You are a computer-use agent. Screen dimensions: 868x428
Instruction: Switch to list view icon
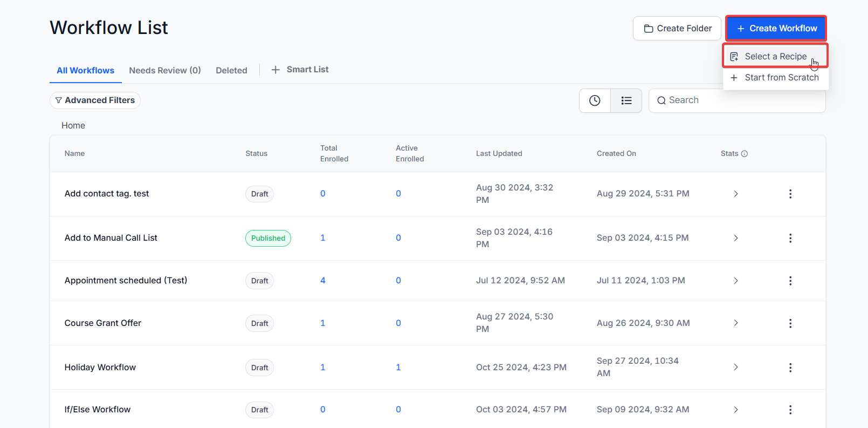point(626,100)
